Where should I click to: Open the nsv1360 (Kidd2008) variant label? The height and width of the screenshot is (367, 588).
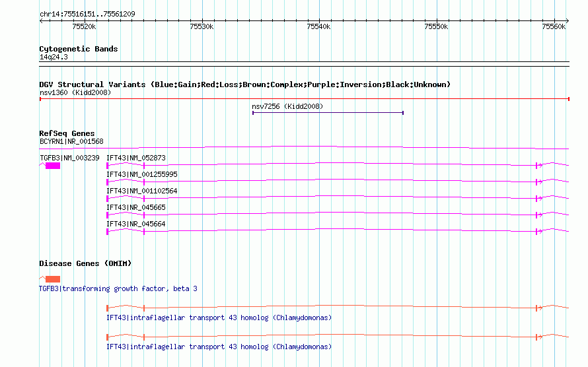pos(75,92)
